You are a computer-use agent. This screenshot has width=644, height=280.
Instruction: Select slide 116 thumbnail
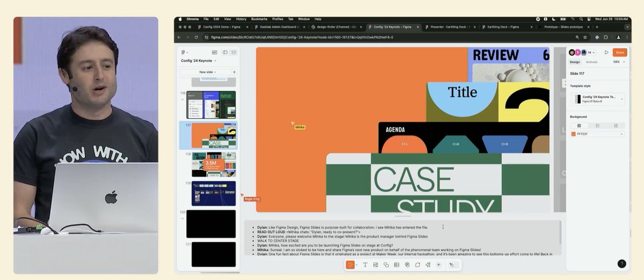211,105
